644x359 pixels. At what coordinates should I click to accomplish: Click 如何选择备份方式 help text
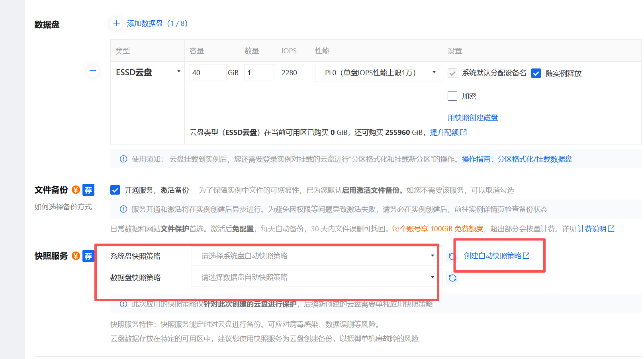63,207
